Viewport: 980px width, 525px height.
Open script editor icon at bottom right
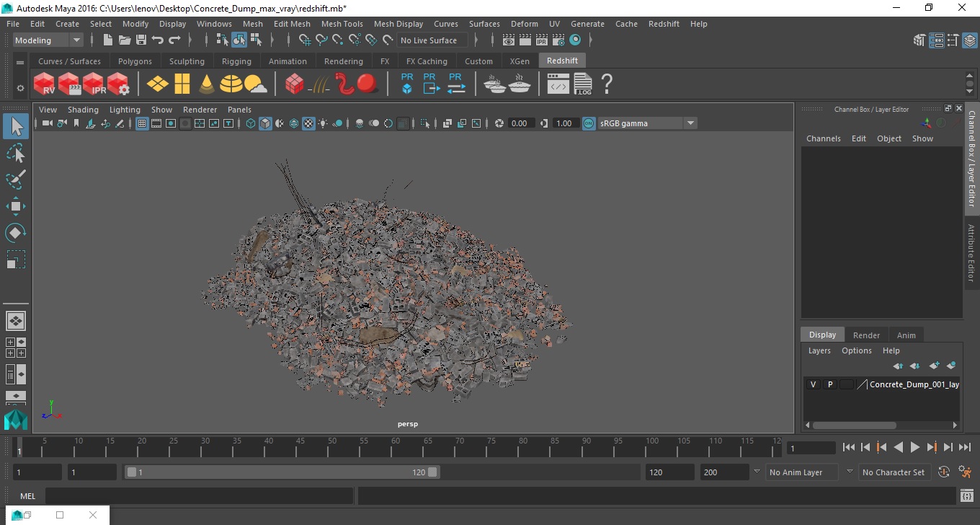tap(967, 495)
